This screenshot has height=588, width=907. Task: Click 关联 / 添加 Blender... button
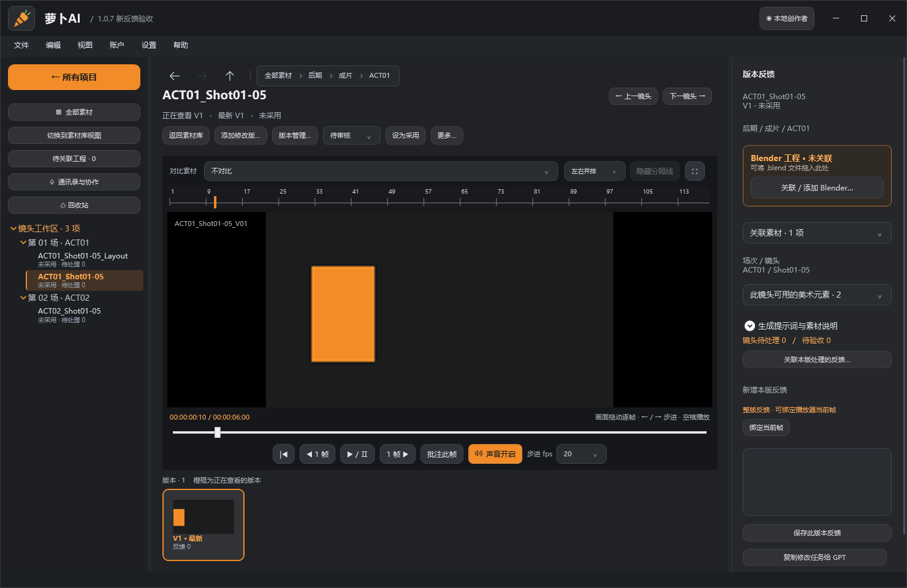817,188
